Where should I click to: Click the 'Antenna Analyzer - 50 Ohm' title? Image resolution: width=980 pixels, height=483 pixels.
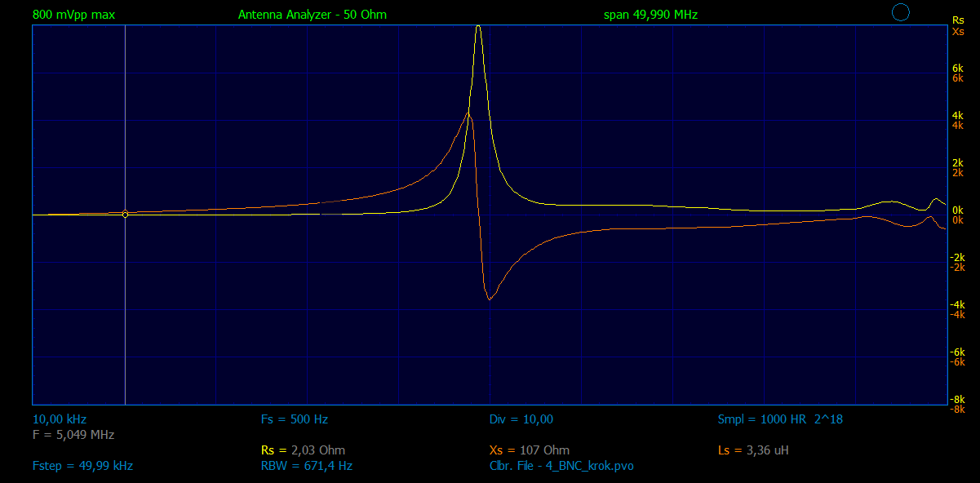click(313, 15)
